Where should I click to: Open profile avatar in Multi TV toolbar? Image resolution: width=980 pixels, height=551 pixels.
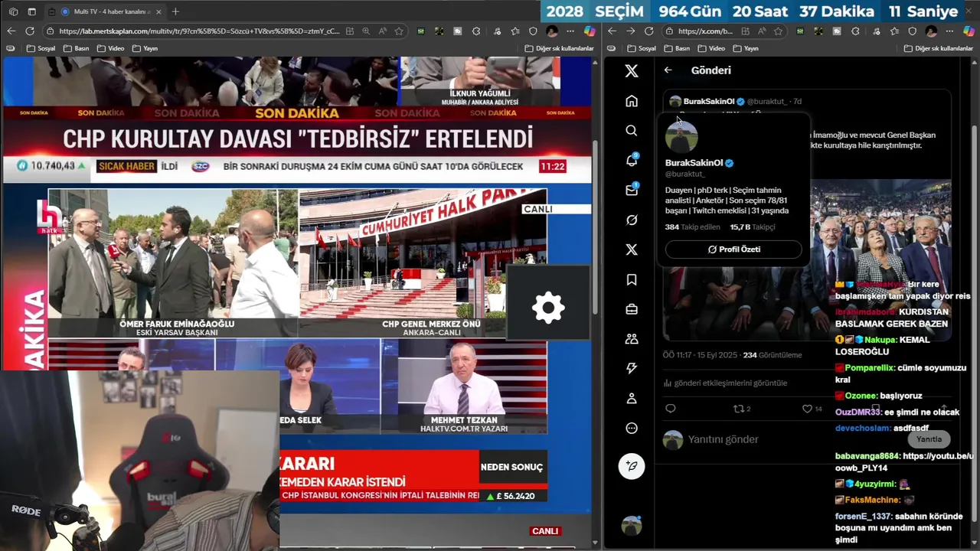coord(552,31)
